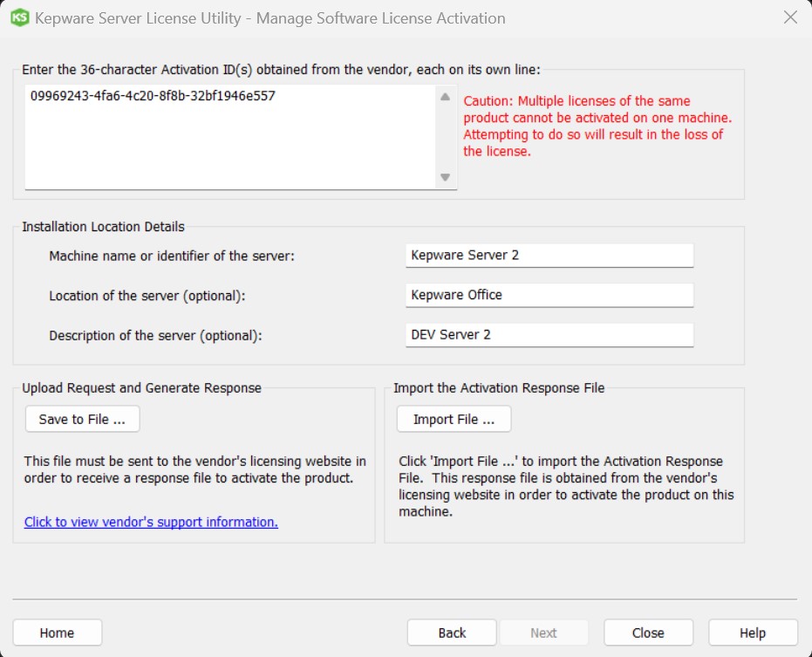Click the Kepware KS logo icon in the title bar
Viewport: 812px width, 657px height.
point(19,17)
